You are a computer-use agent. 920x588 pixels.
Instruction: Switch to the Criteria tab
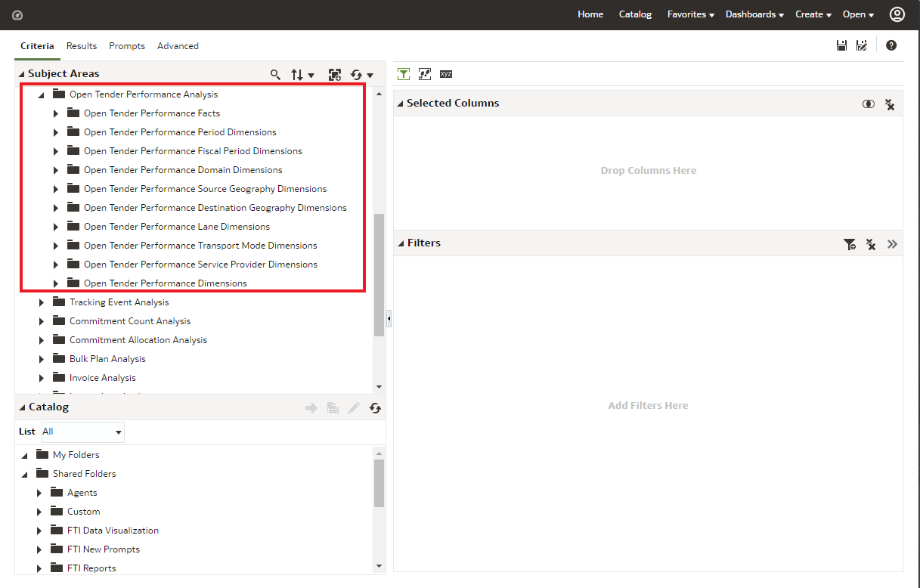(37, 46)
